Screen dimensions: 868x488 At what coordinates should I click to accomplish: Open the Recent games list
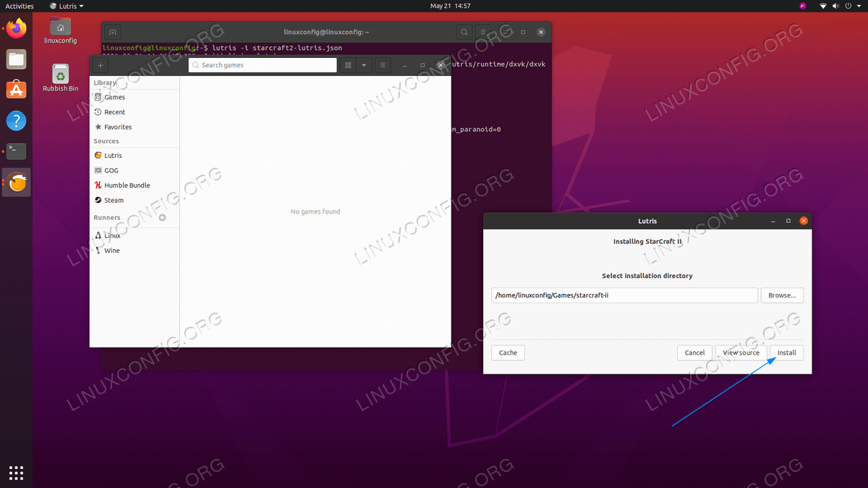tap(114, 112)
